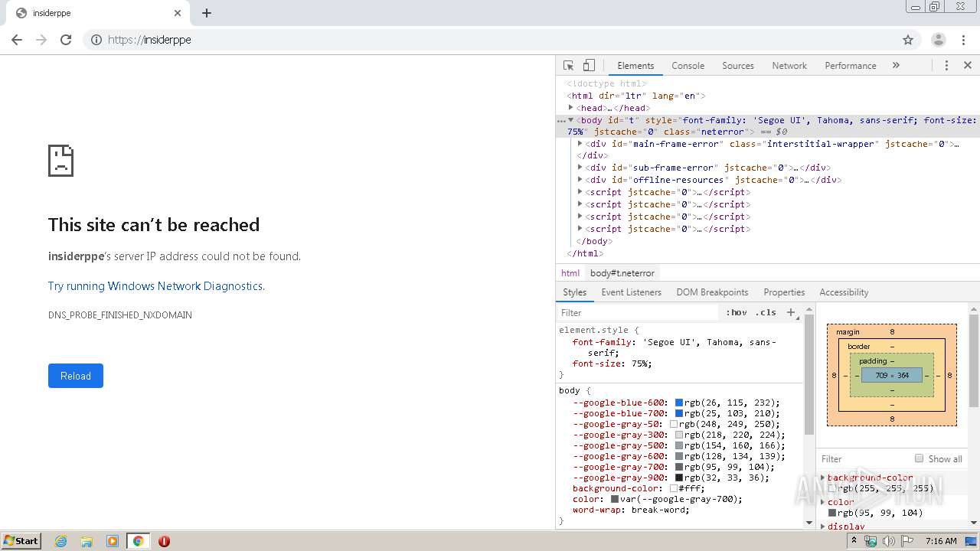980x551 pixels.
Task: Open the Accessibility sub-tab
Action: tap(844, 292)
